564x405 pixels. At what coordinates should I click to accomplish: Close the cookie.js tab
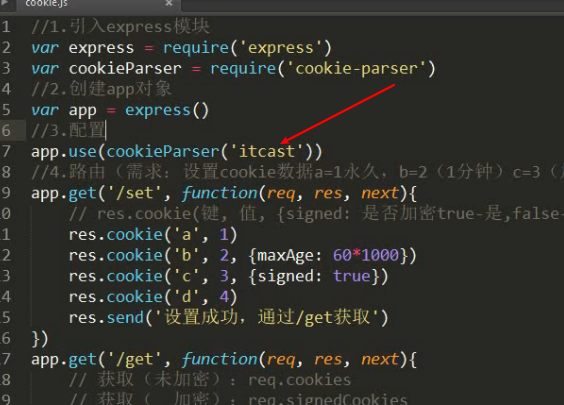(169, 3)
